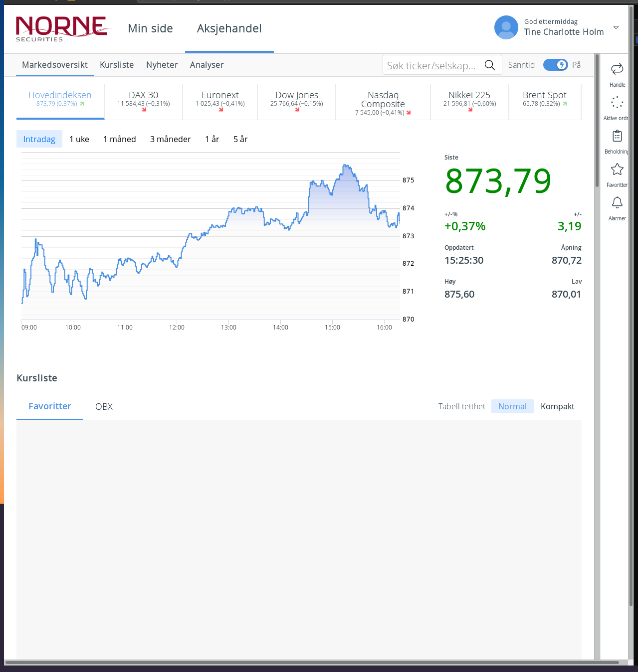This screenshot has width=638, height=672.
Task: Click the Lav value 870,01
Action: [566, 294]
